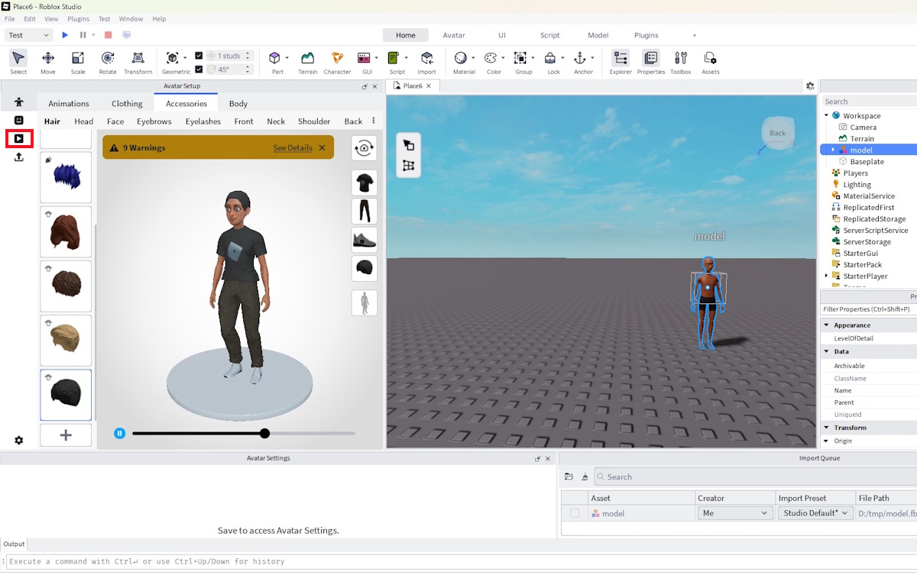Select the Move tool
This screenshot has width=917, height=588.
(47, 59)
